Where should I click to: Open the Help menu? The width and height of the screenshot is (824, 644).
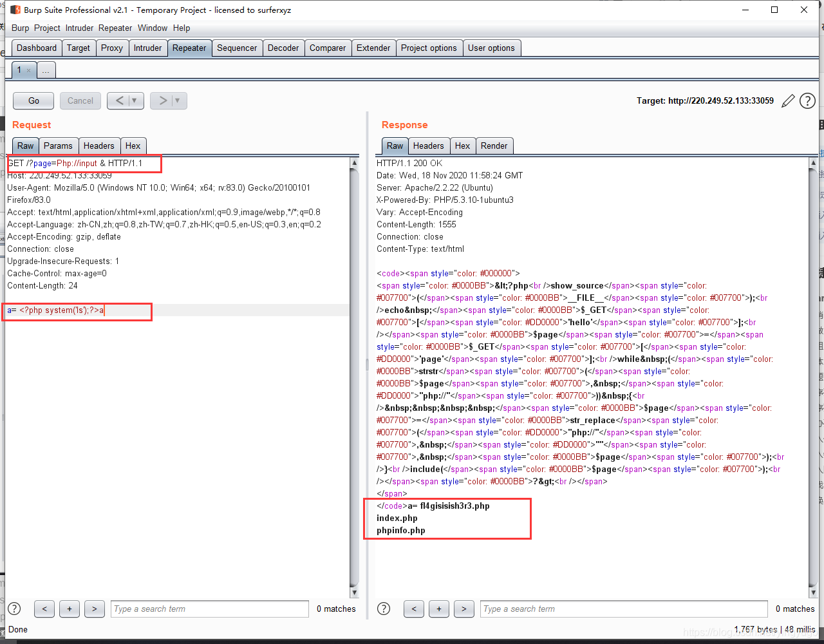[x=182, y=28]
